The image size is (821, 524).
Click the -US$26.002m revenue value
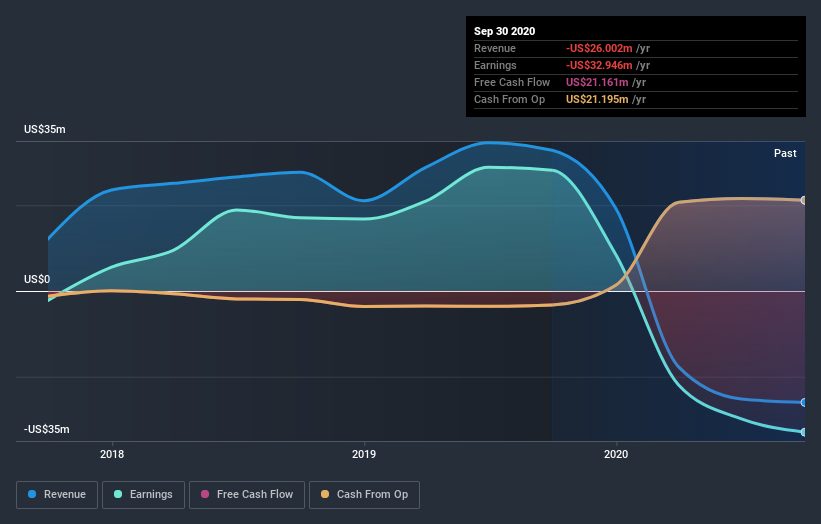click(x=599, y=48)
